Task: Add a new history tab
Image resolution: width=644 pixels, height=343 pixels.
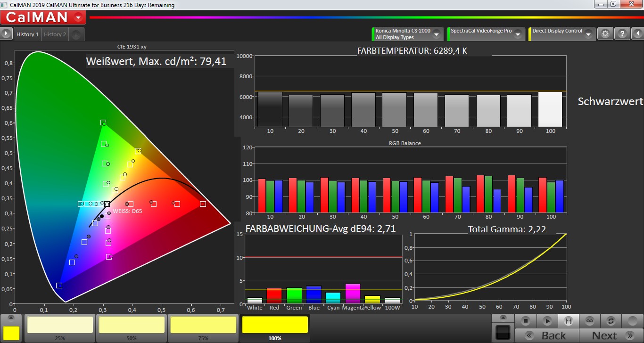Action: point(76,34)
